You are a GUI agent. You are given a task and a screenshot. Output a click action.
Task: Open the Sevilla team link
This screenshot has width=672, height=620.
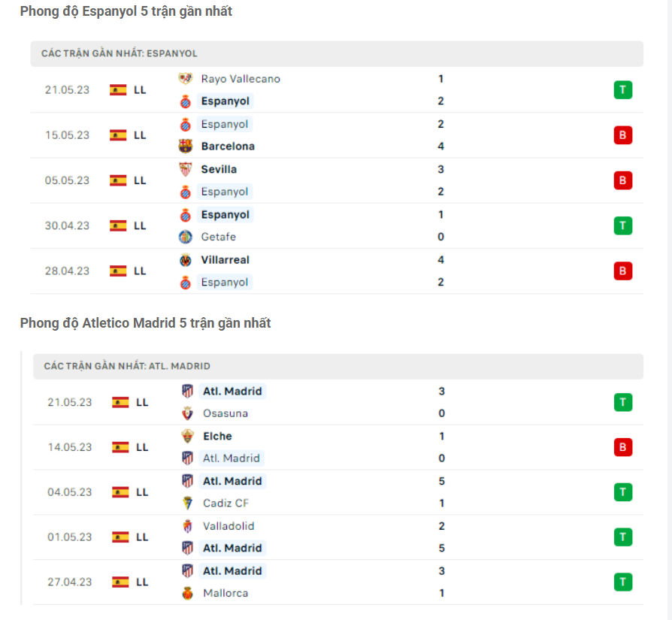(219, 169)
